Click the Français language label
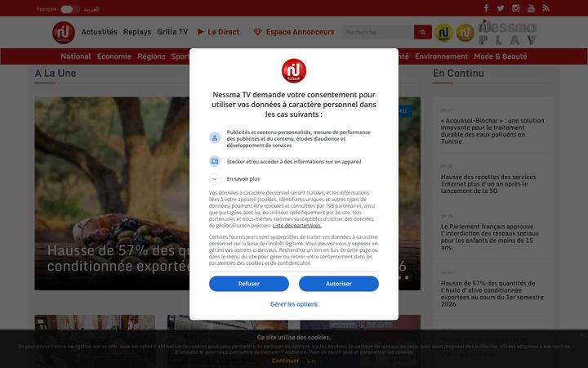588x368 pixels. click(47, 9)
